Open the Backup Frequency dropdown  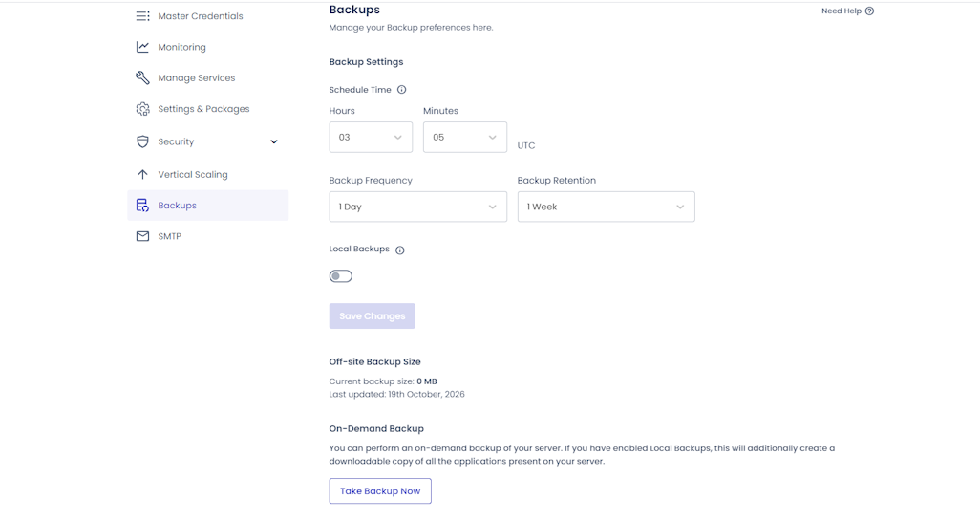pos(418,207)
